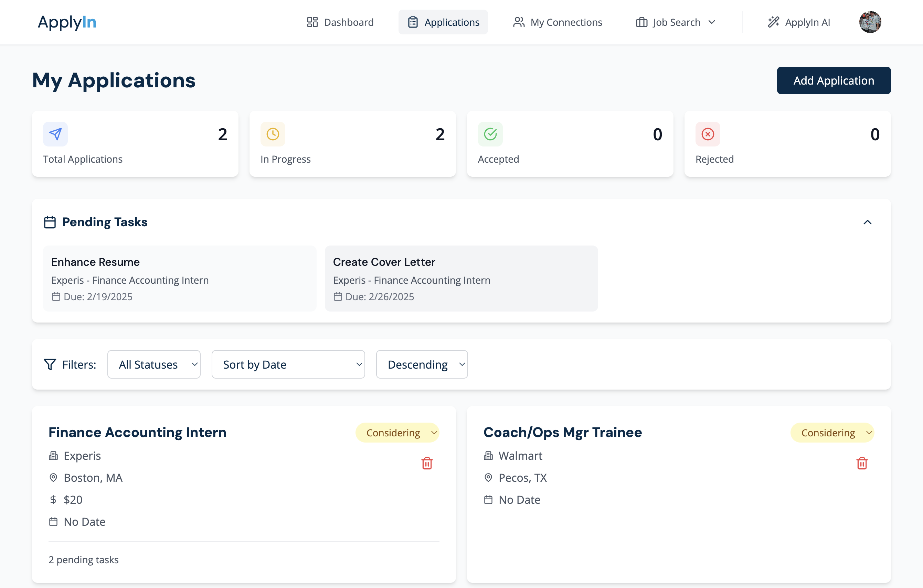Open the Descending order dropdown
Viewport: 923px width, 588px height.
click(x=422, y=364)
